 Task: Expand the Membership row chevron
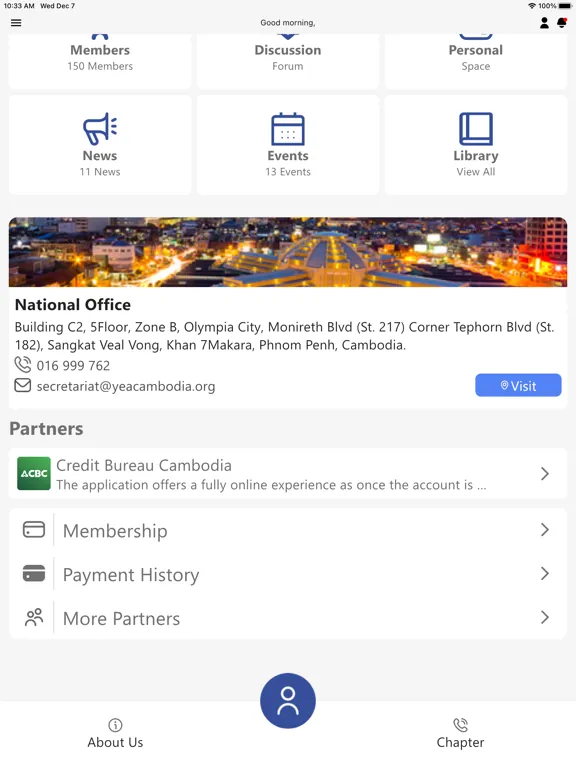coord(545,529)
